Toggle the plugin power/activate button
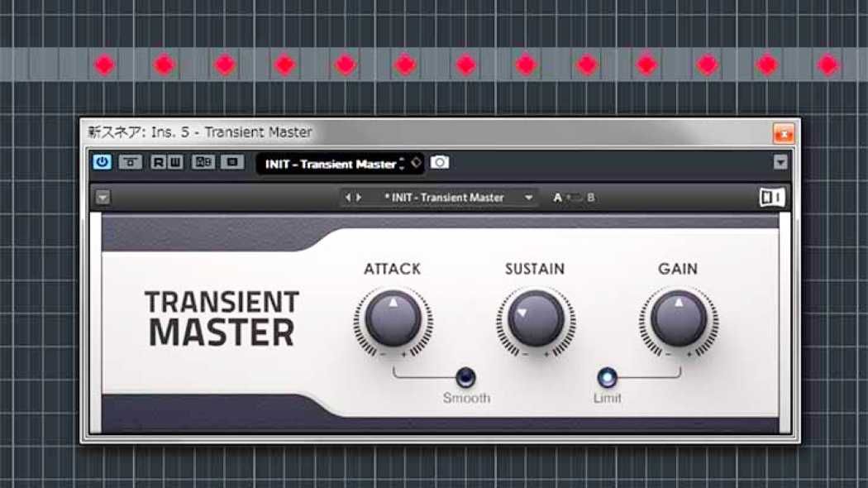The width and height of the screenshot is (868, 488). pyautogui.click(x=102, y=162)
